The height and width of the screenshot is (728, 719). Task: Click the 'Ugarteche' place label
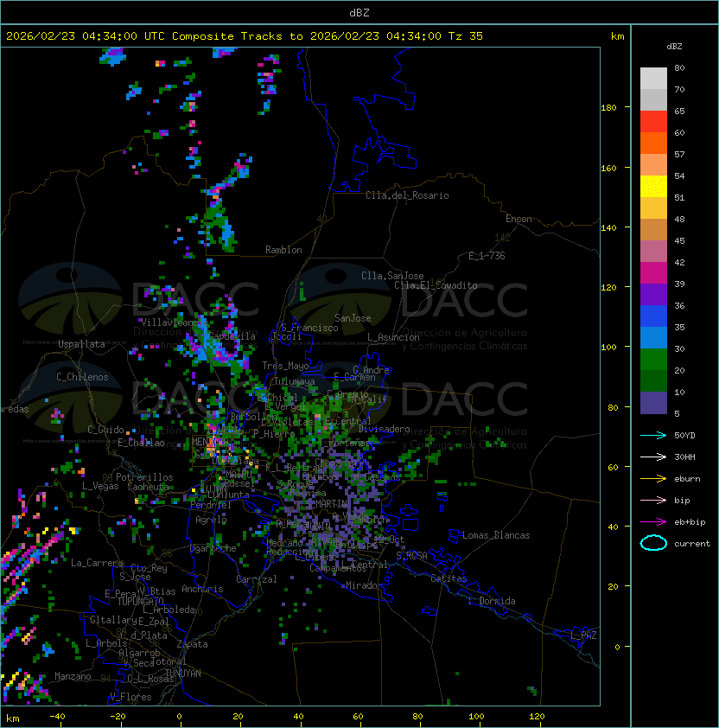click(213, 549)
